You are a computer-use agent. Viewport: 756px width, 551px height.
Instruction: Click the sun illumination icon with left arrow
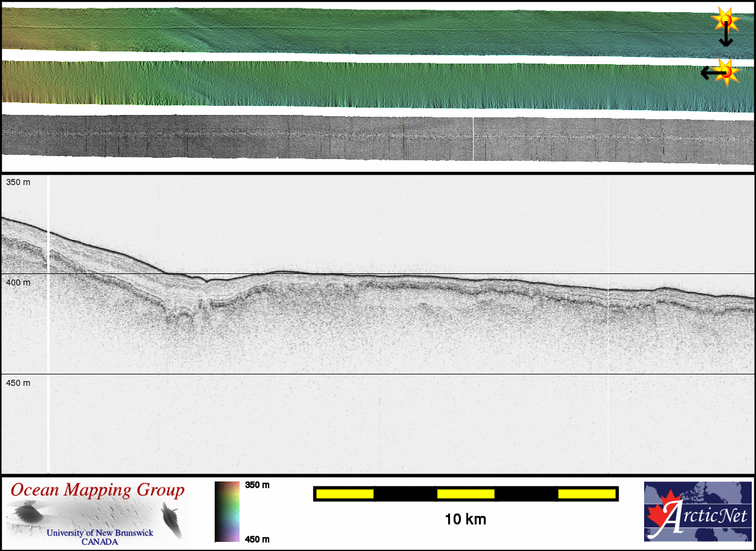728,72
